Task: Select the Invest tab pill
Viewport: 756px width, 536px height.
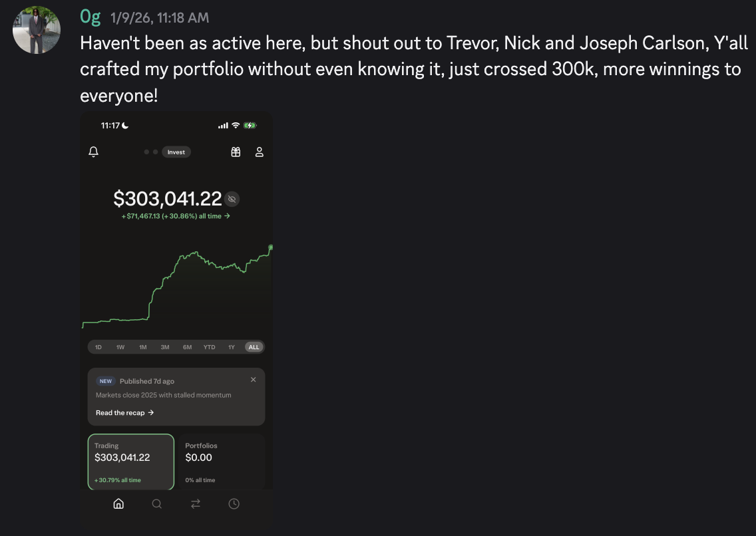Action: click(x=176, y=152)
